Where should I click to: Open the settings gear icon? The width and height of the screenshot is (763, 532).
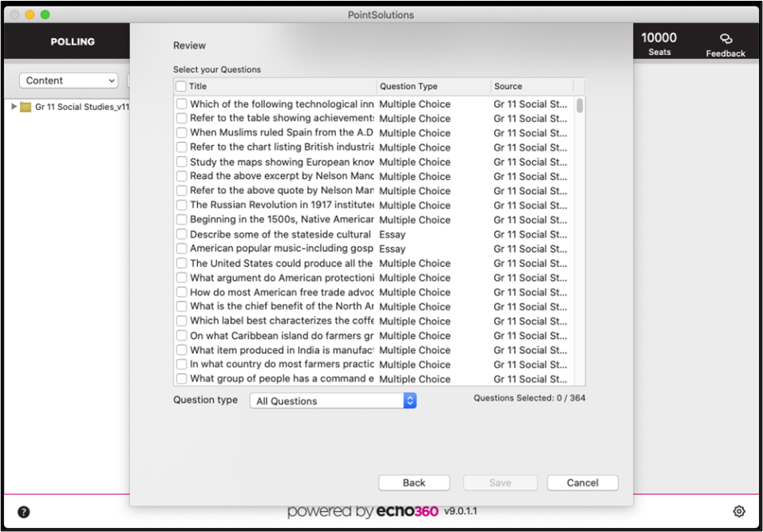coord(739,511)
